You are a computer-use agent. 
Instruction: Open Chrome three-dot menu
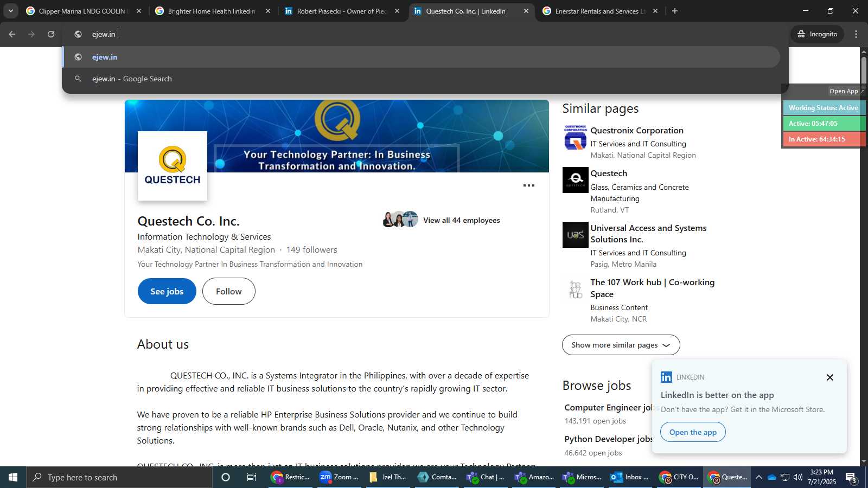click(x=856, y=34)
